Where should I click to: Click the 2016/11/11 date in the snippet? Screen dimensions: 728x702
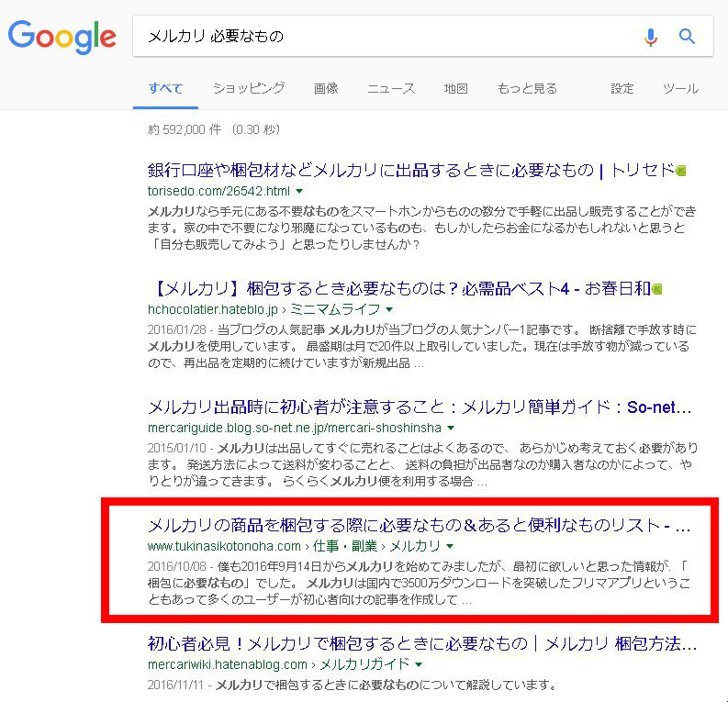175,685
